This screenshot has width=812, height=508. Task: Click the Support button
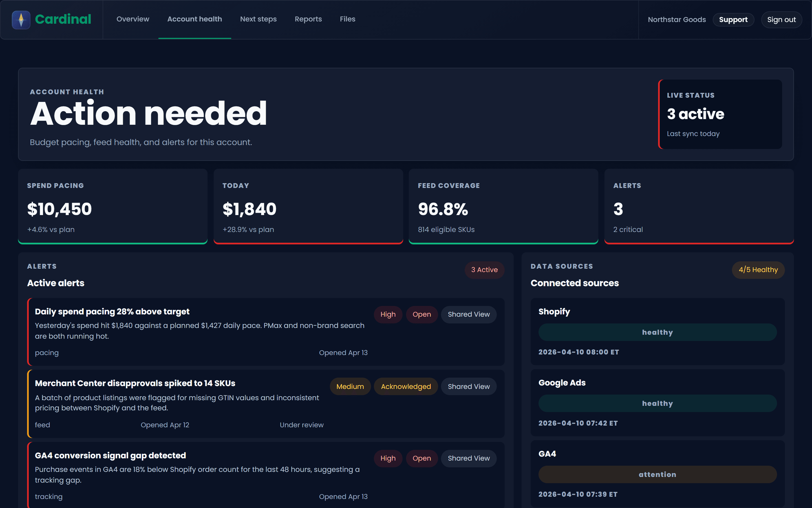[x=733, y=19]
